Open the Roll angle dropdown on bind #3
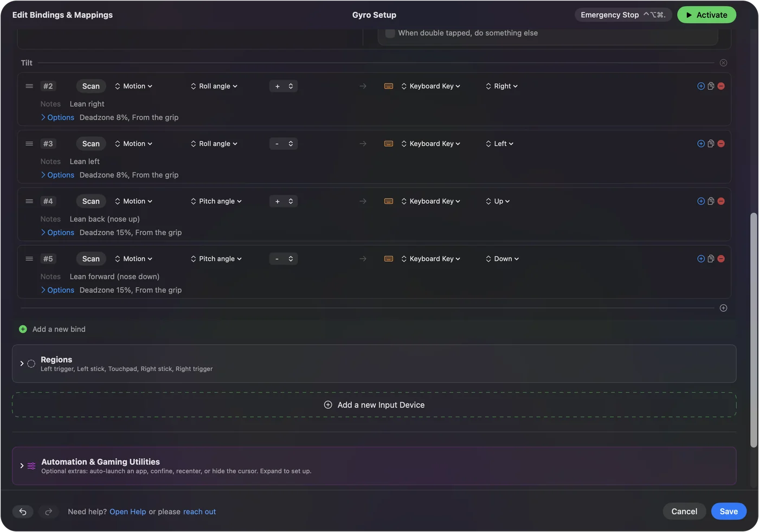Viewport: 759px width, 532px height. 214,144
